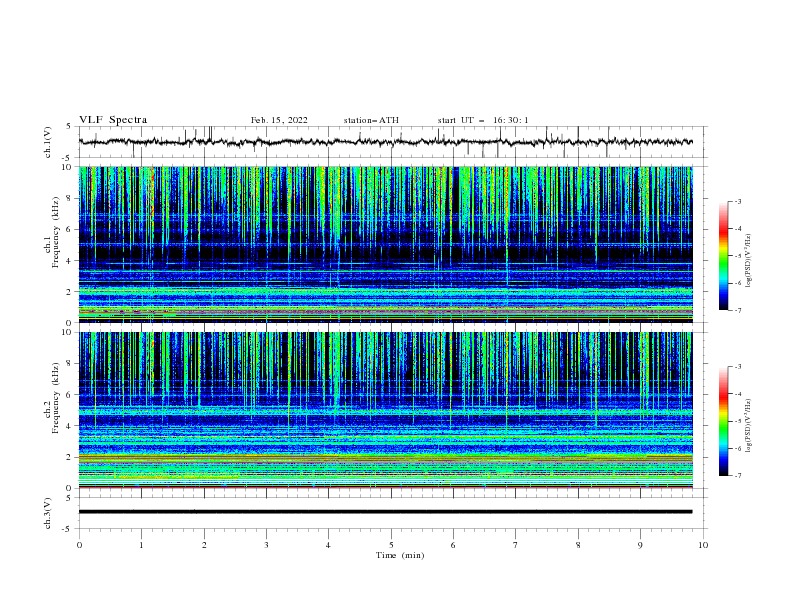Click the VLF Spectra title text

pyautogui.click(x=113, y=120)
